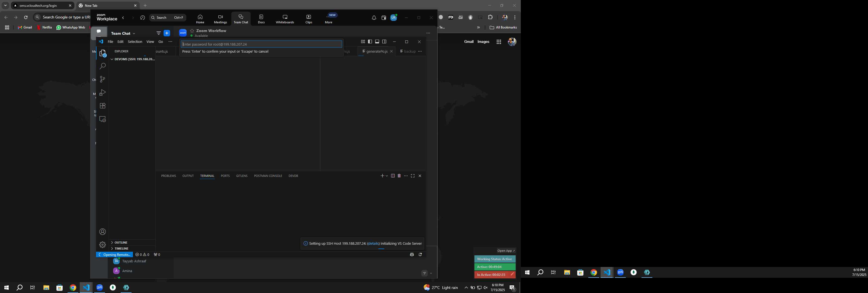868x293 pixels.
Task: Open the File menu in VS Code
Action: tap(110, 42)
